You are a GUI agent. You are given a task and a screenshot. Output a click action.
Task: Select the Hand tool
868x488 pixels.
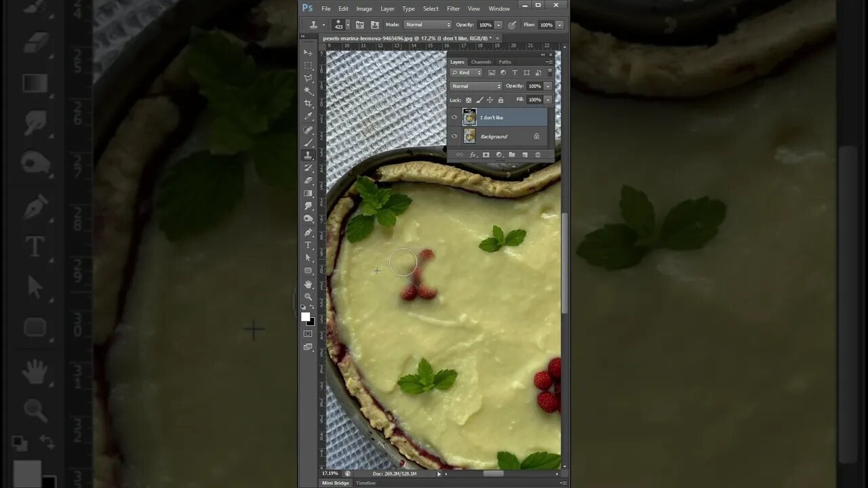308,284
